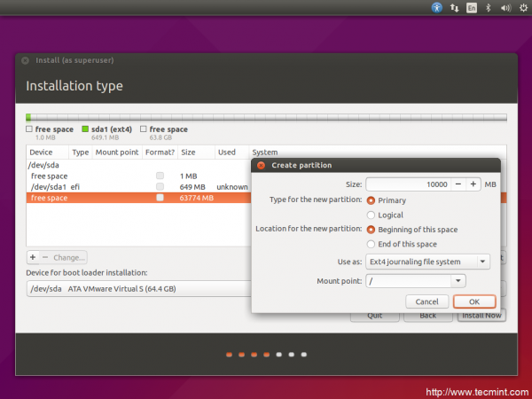Screen dimensions: 532x399
Task: Click the partition size input field
Action: 406,184
